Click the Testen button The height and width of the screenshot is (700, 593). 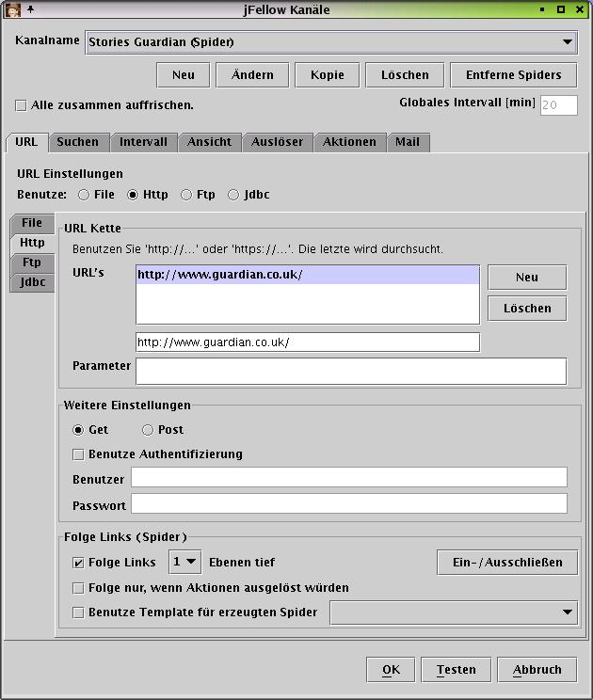click(x=456, y=670)
